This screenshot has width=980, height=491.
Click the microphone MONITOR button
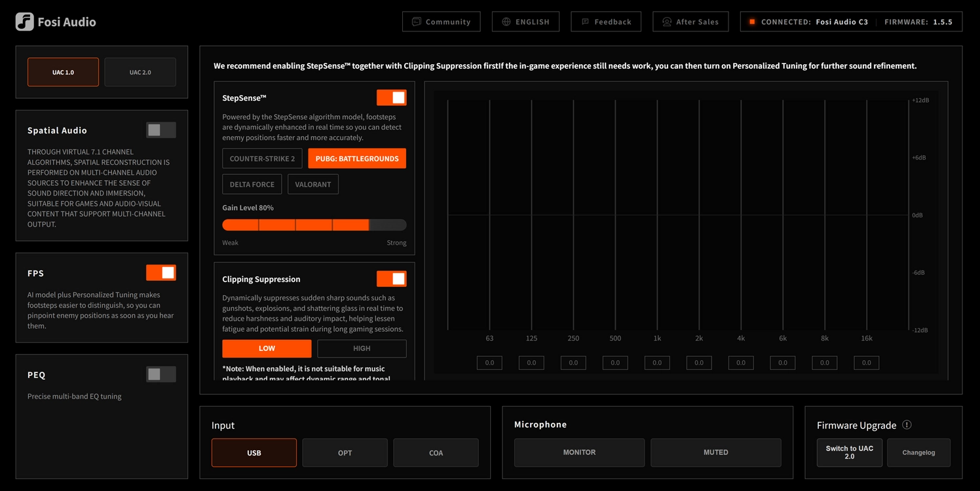point(579,452)
